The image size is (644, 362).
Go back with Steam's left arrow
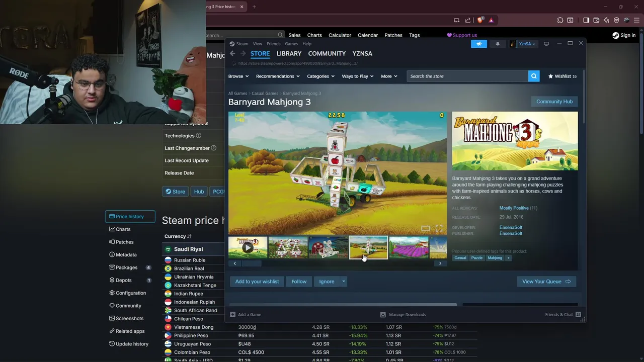pos(232,53)
